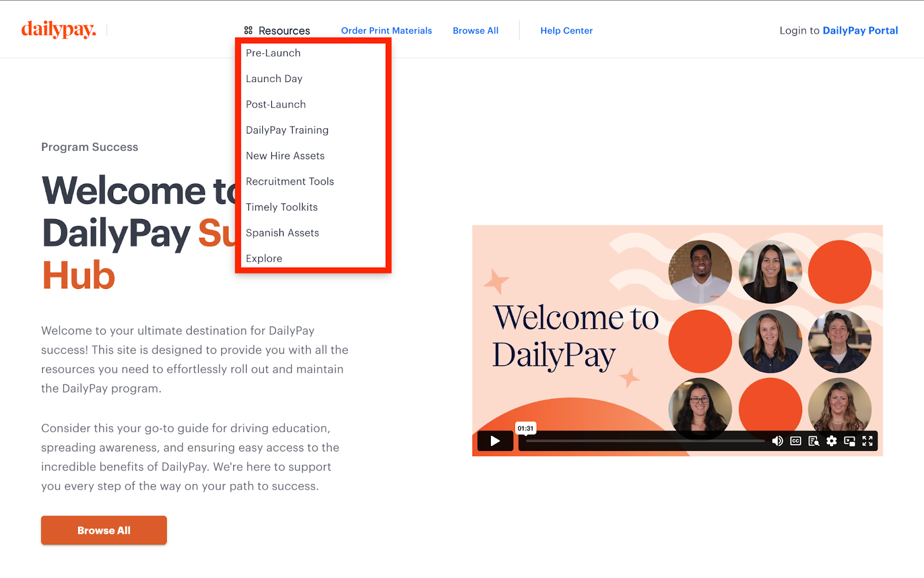Click the DailyPay Portal login link
Screen dimensions: 924x578
[860, 31]
